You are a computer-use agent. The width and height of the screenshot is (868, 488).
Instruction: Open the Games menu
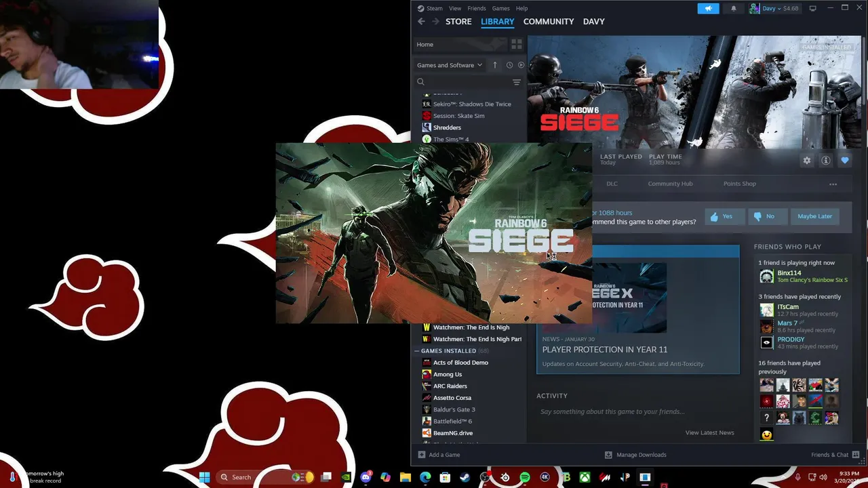coord(500,8)
